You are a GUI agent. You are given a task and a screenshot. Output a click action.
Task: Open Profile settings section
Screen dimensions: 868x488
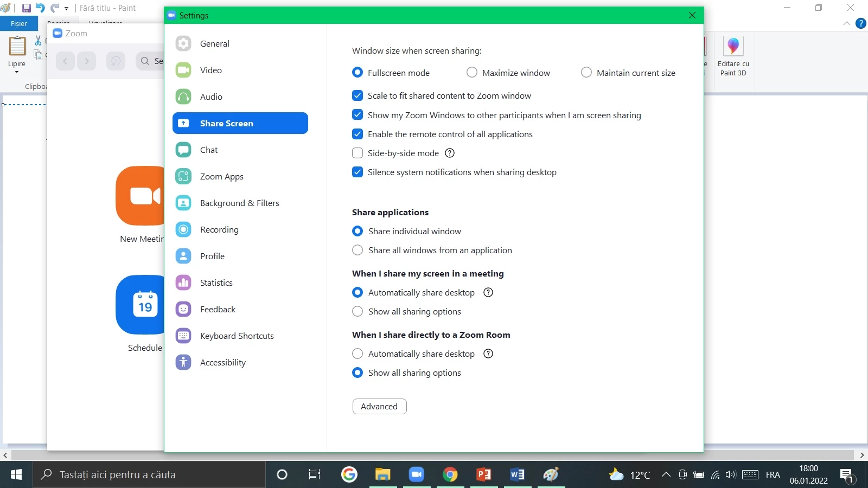(x=240, y=256)
